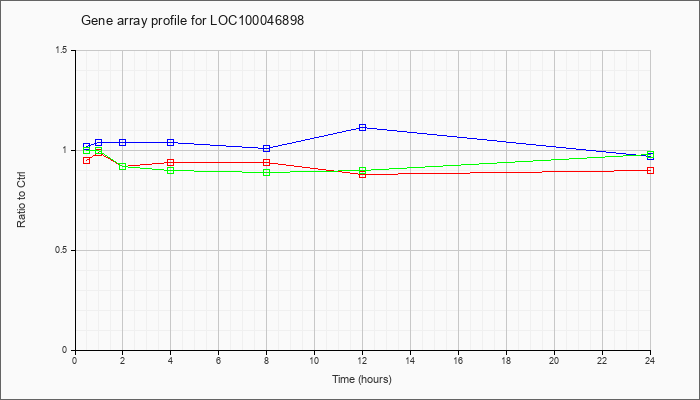The width and height of the screenshot is (700, 400).
Task: Click the red data marker at 12 hours
Action: pyautogui.click(x=362, y=175)
